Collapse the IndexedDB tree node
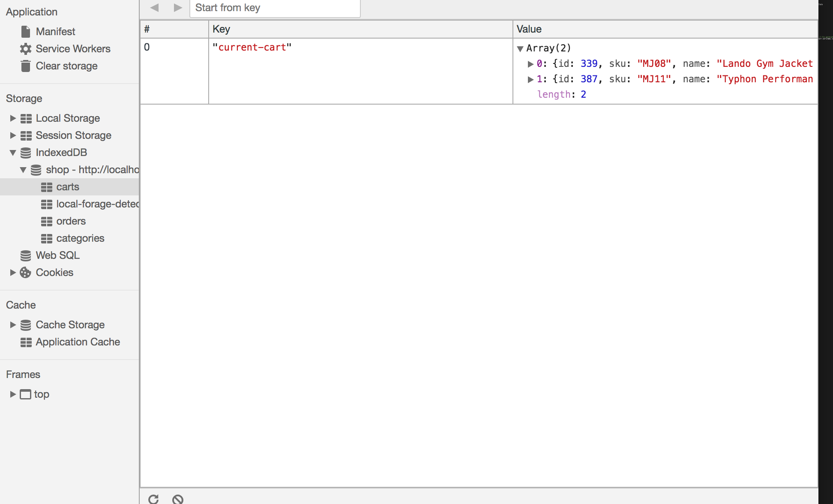Screen dimensions: 833x504 click(x=13, y=153)
